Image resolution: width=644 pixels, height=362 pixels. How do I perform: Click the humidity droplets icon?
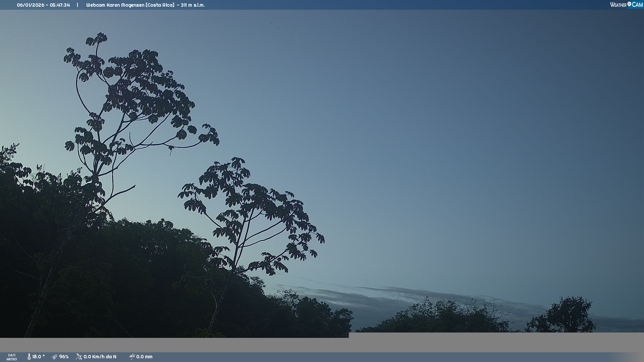54,357
